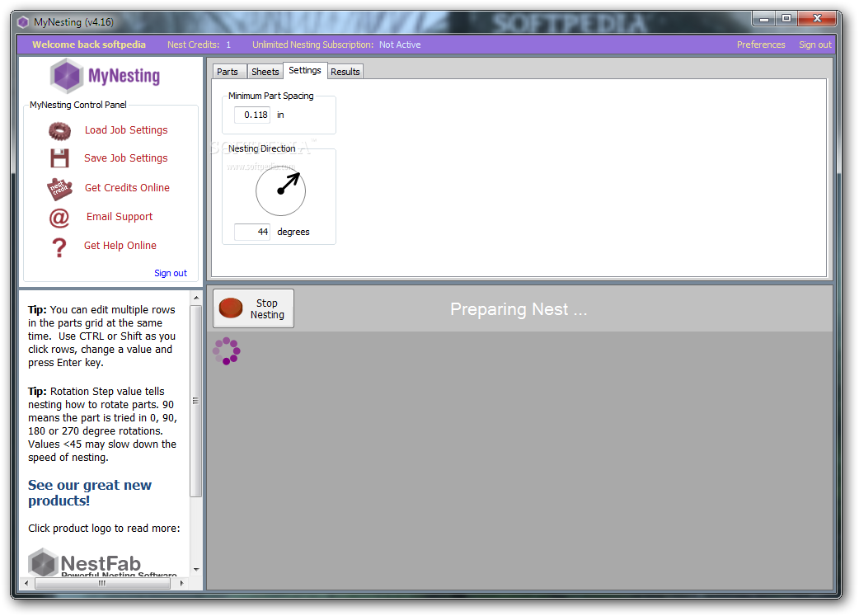Click the tips panel scroll up arrow
Viewport: 859px width, 616px height.
click(195, 298)
